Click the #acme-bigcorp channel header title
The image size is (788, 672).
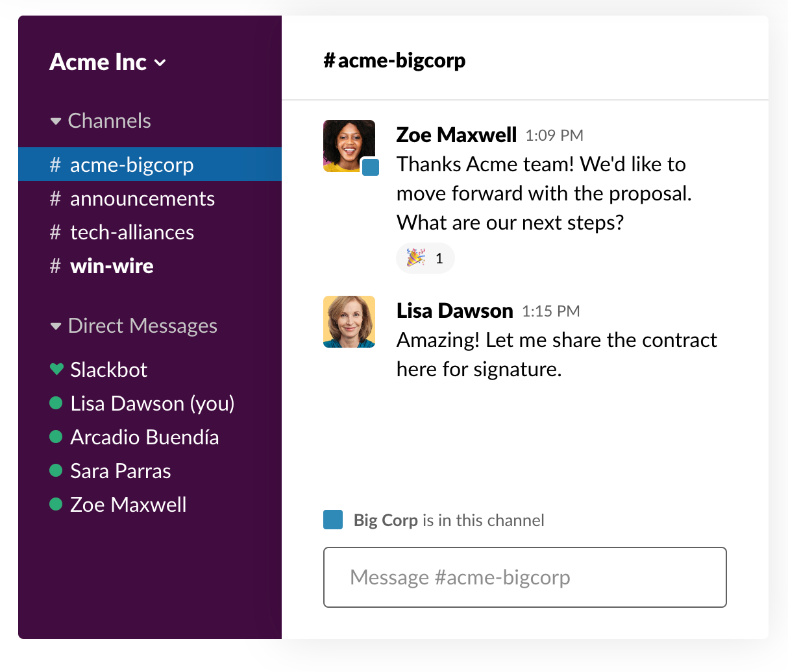(395, 60)
